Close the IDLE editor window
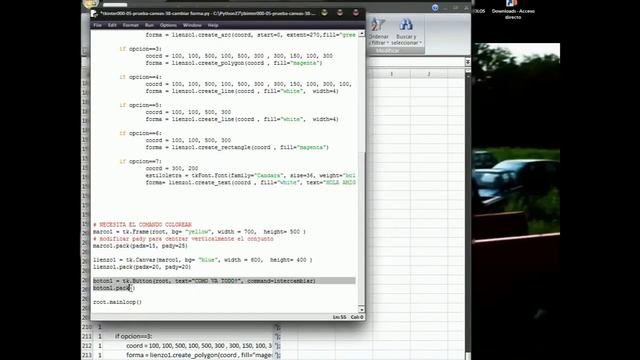Viewport: 640px width, 360px height. 356,13
